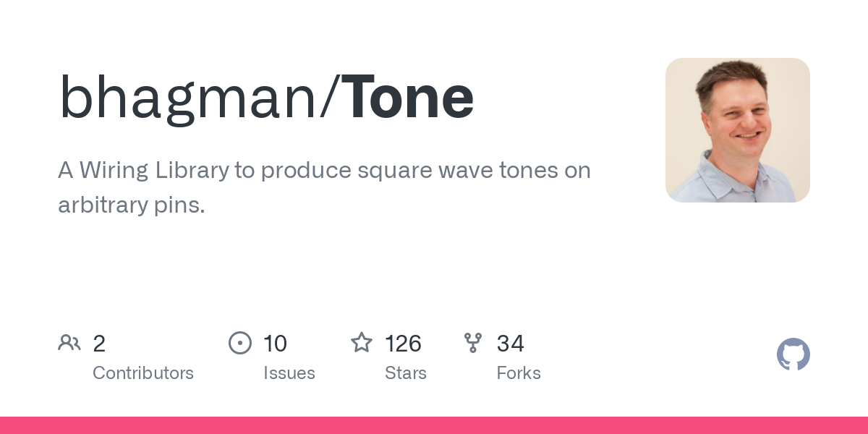Image resolution: width=868 pixels, height=434 pixels.
Task: Click the 126 stars count
Action: point(403,344)
